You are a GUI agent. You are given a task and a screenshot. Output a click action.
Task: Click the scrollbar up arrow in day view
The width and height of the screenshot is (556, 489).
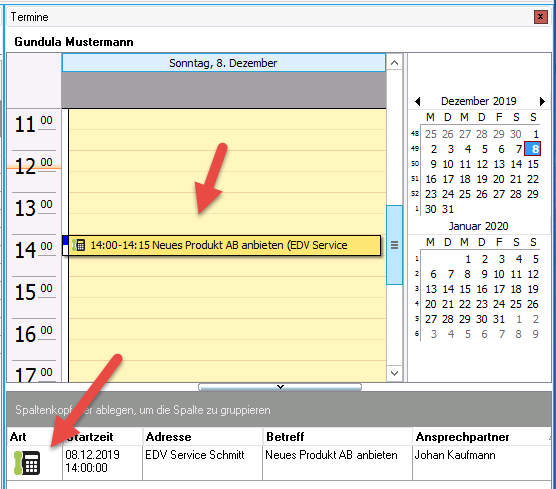point(394,63)
